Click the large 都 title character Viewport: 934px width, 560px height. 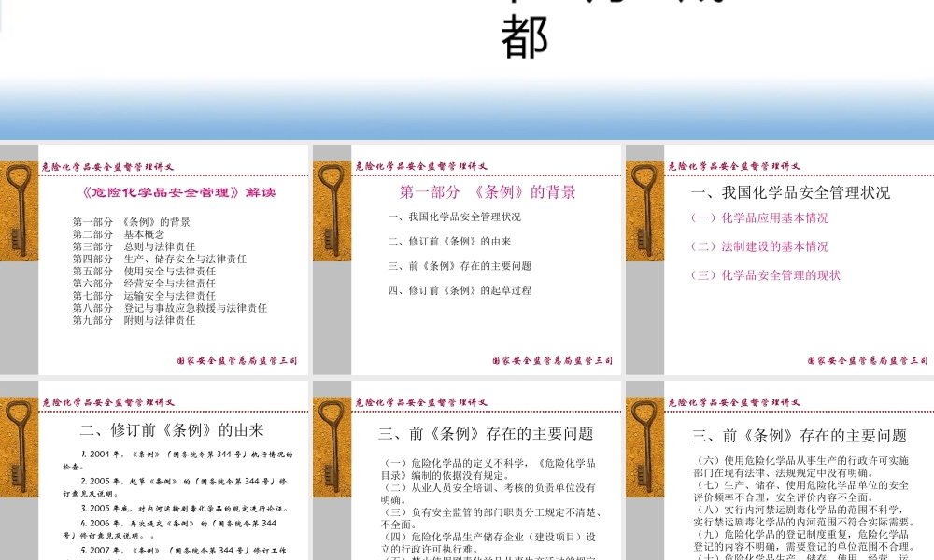tap(525, 37)
